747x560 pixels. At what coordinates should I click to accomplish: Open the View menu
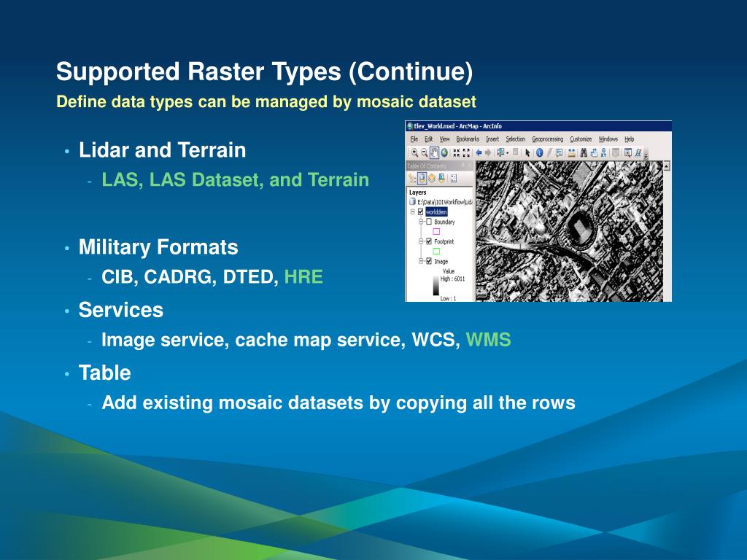[444, 139]
